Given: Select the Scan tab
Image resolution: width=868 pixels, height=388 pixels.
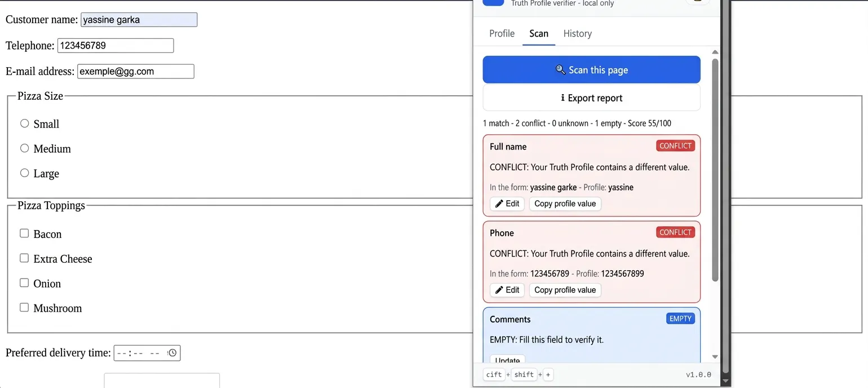Looking at the screenshot, I should tap(539, 33).
